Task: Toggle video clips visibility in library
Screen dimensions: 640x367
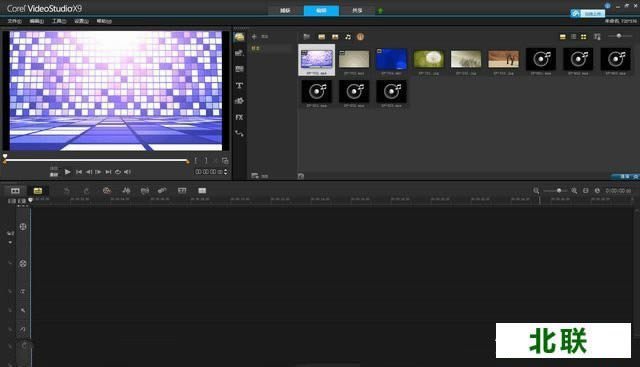Action: click(322, 37)
